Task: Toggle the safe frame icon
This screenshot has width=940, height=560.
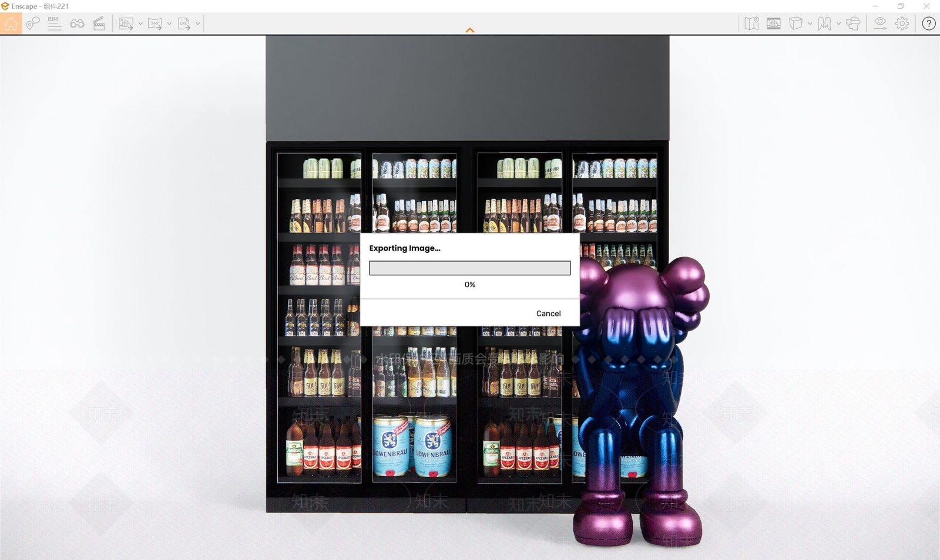Action: pos(774,23)
